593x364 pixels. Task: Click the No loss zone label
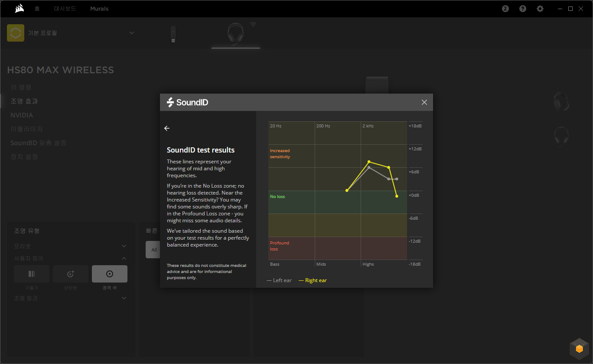click(x=277, y=197)
